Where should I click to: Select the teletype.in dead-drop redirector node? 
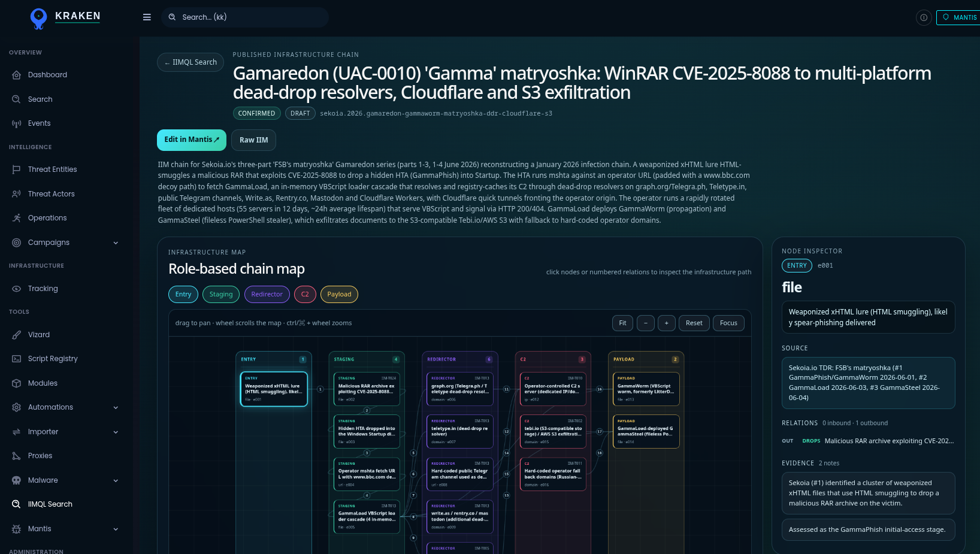pyautogui.click(x=460, y=432)
